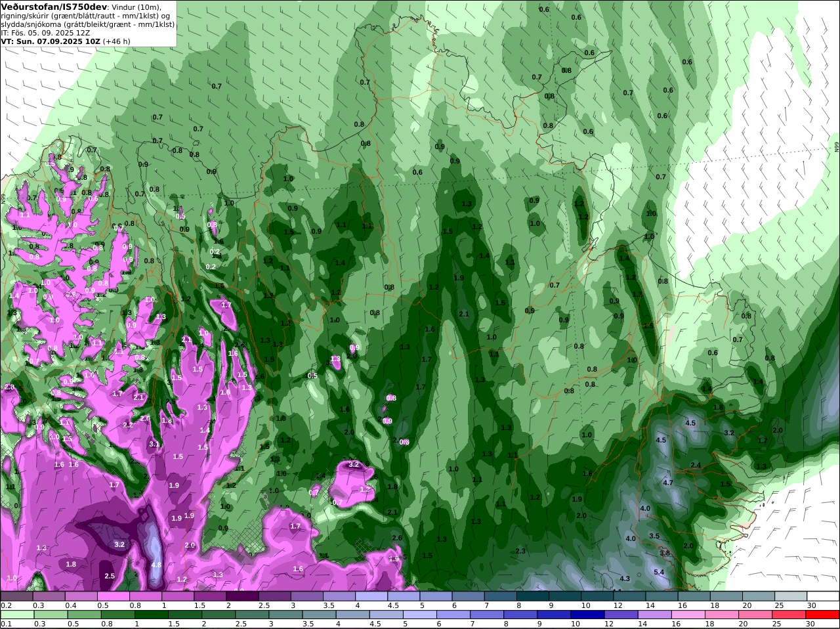This screenshot has width=840, height=629.
Task: Click the 66N latitude label on right edge
Action: click(x=837, y=148)
